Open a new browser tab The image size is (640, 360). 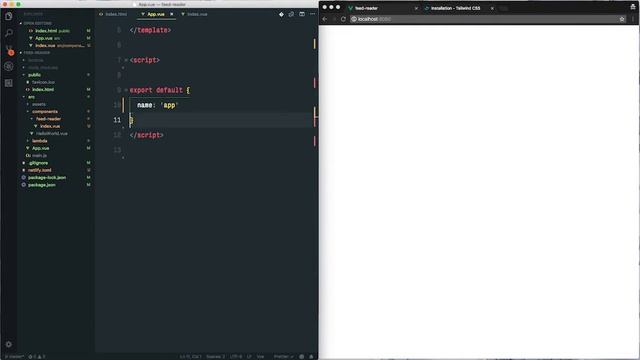point(503,8)
